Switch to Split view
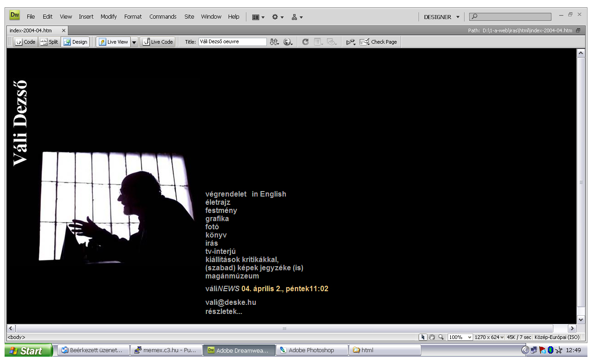This screenshot has width=592, height=364. pyautogui.click(x=49, y=42)
